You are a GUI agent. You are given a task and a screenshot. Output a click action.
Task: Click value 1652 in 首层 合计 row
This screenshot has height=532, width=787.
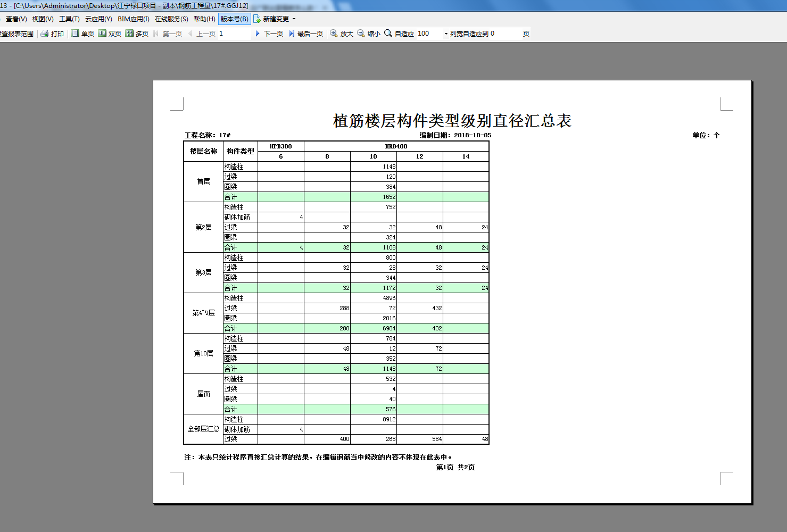[x=389, y=197]
